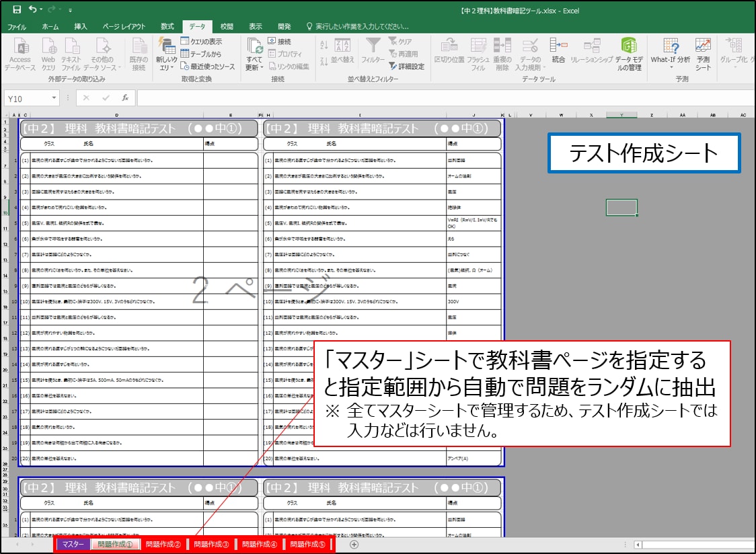Open the Customize Quick Access Toolbar dropdown
The image size is (756, 554).
pyautogui.click(x=71, y=10)
